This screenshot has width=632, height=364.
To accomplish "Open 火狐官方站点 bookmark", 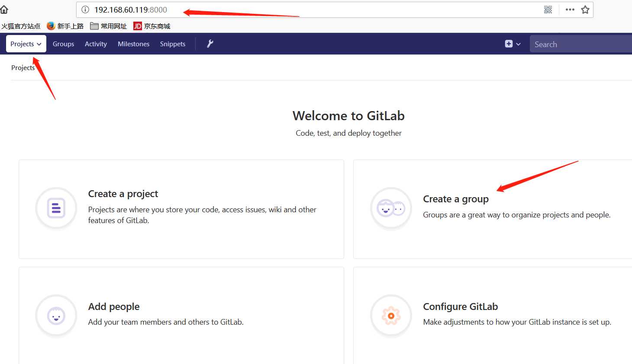I will [x=21, y=26].
